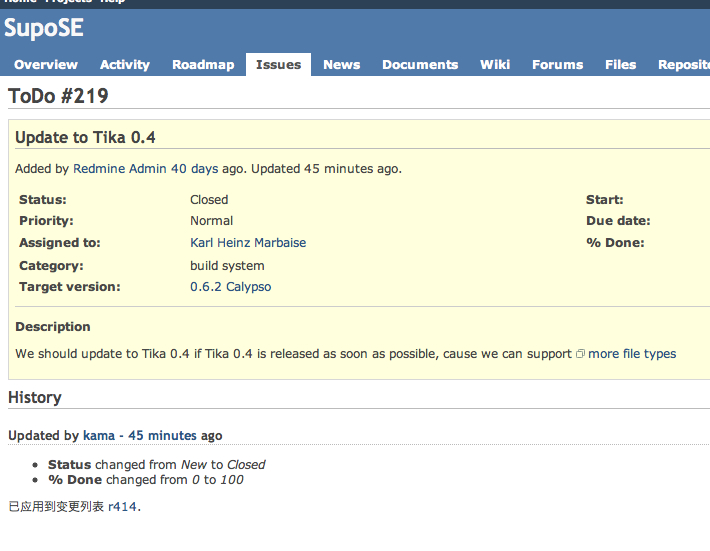This screenshot has width=710, height=551.
Task: Click the 'ToDo #219' heading
Action: click(x=58, y=96)
